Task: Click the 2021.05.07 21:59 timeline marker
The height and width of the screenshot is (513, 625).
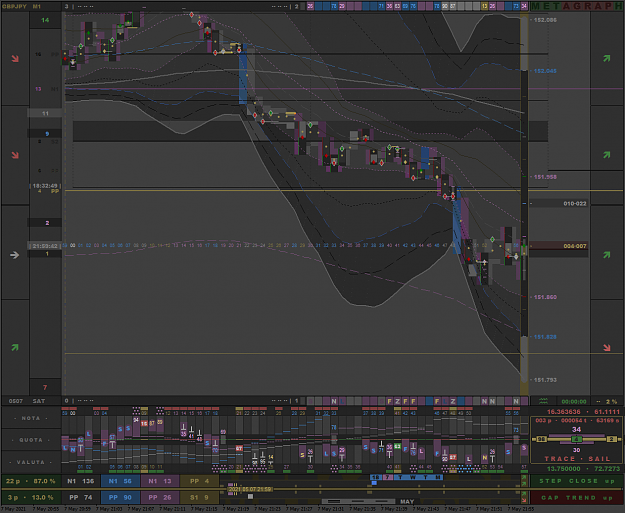Action: tap(250, 489)
